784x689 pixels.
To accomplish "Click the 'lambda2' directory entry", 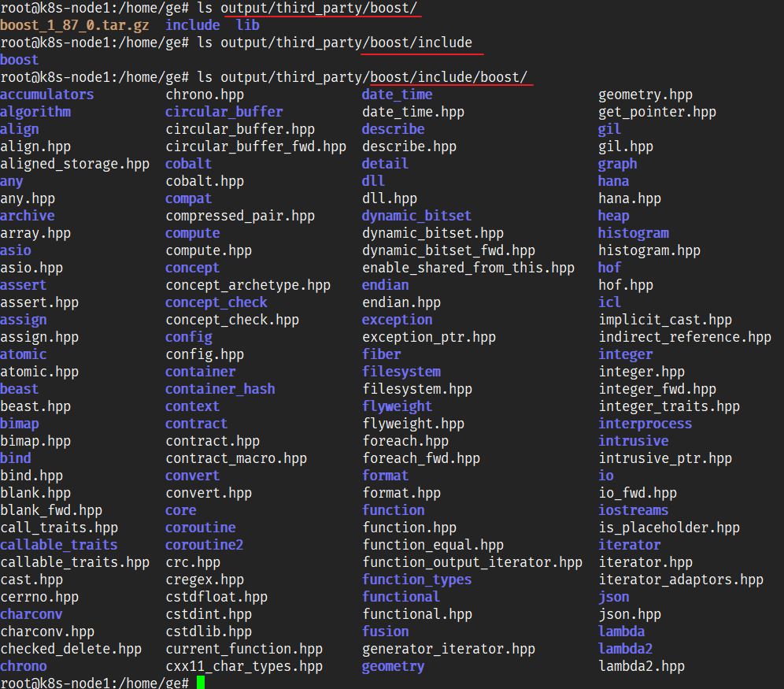I will point(626,649).
